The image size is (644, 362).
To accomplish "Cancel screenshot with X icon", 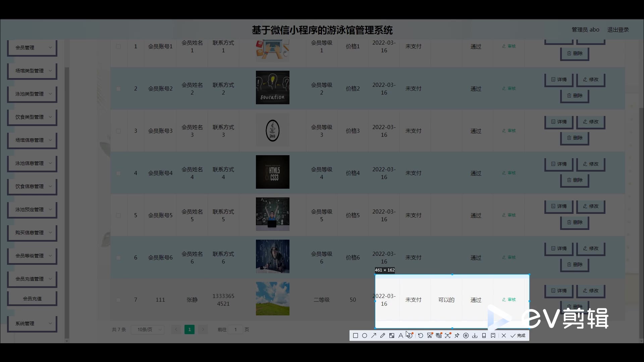I will coord(504,336).
